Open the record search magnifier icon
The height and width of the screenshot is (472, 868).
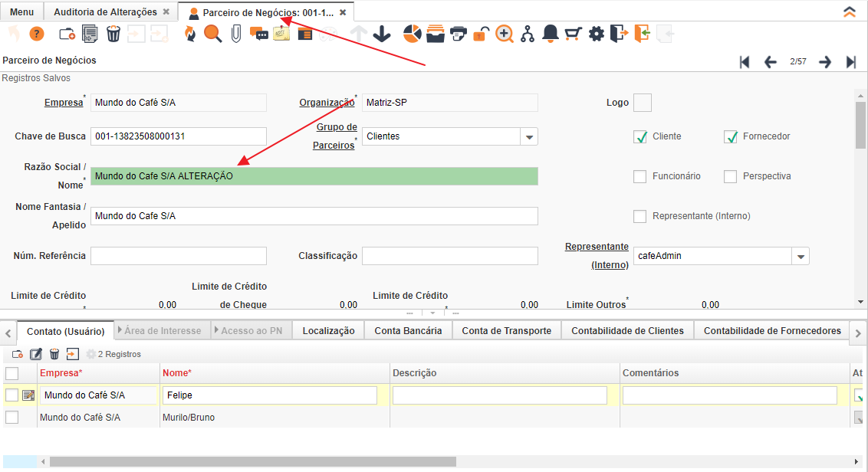pyautogui.click(x=212, y=34)
